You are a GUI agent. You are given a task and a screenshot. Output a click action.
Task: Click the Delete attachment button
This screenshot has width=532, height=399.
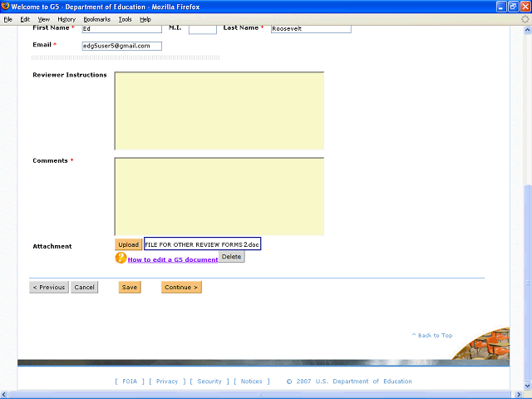pyautogui.click(x=231, y=257)
